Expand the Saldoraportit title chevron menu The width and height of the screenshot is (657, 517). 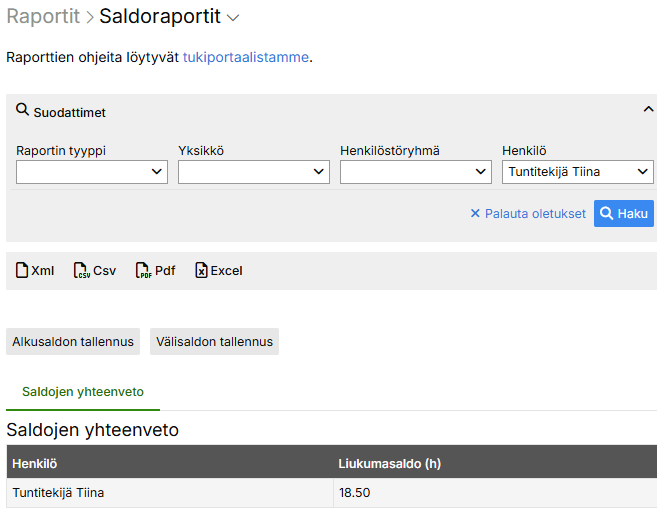tap(233, 18)
